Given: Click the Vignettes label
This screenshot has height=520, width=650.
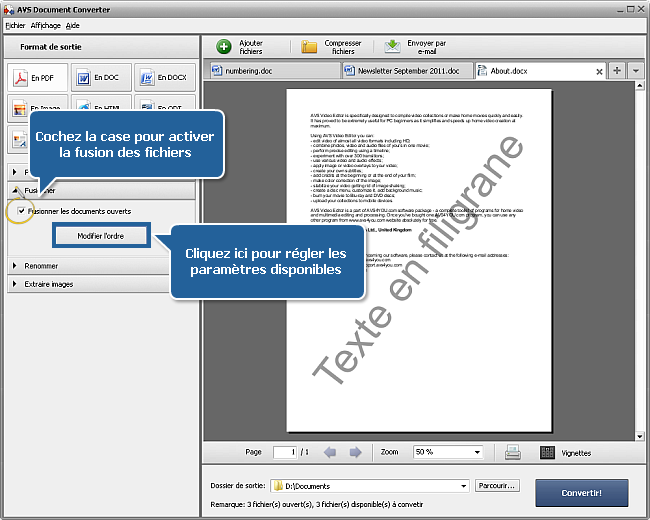Looking at the screenshot, I should [576, 453].
